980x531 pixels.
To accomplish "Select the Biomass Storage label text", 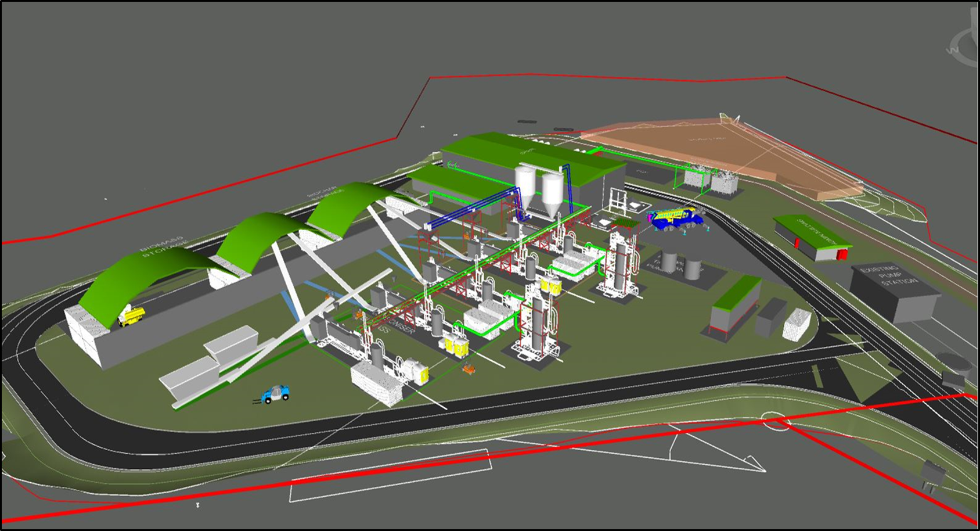I will 164,246.
